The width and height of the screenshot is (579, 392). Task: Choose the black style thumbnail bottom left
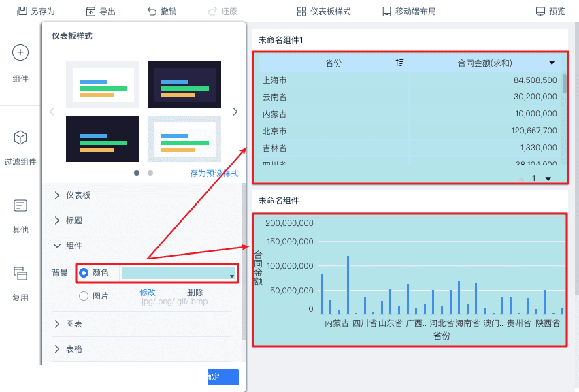(x=103, y=139)
